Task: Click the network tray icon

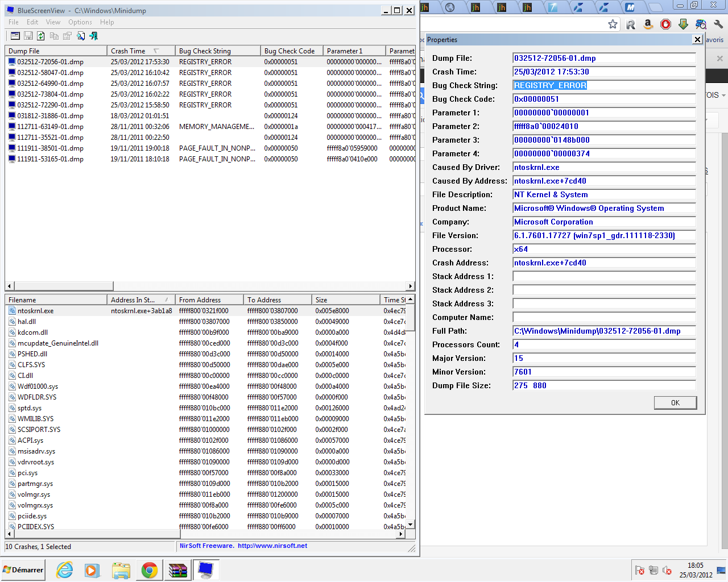Action: tap(653, 570)
